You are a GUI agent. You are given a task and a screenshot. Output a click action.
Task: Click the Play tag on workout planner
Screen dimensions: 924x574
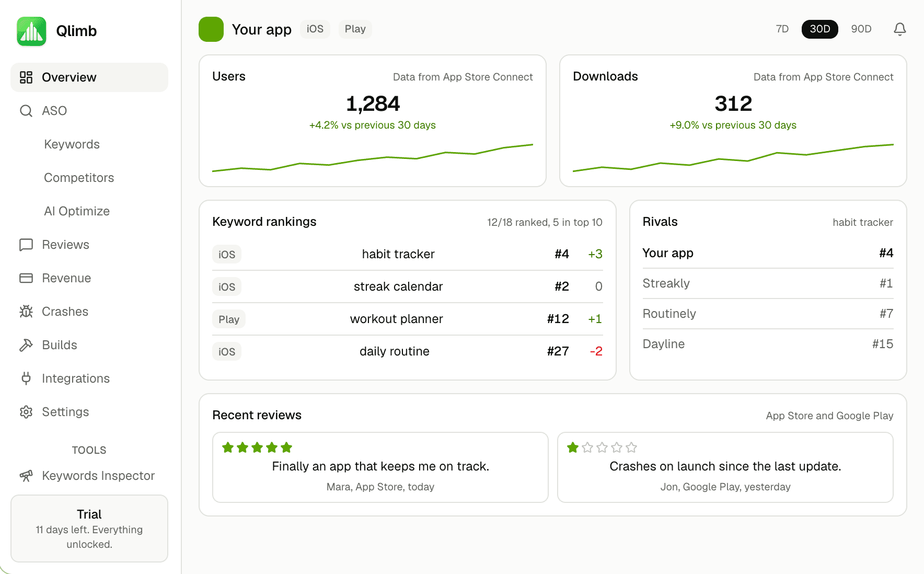(229, 319)
